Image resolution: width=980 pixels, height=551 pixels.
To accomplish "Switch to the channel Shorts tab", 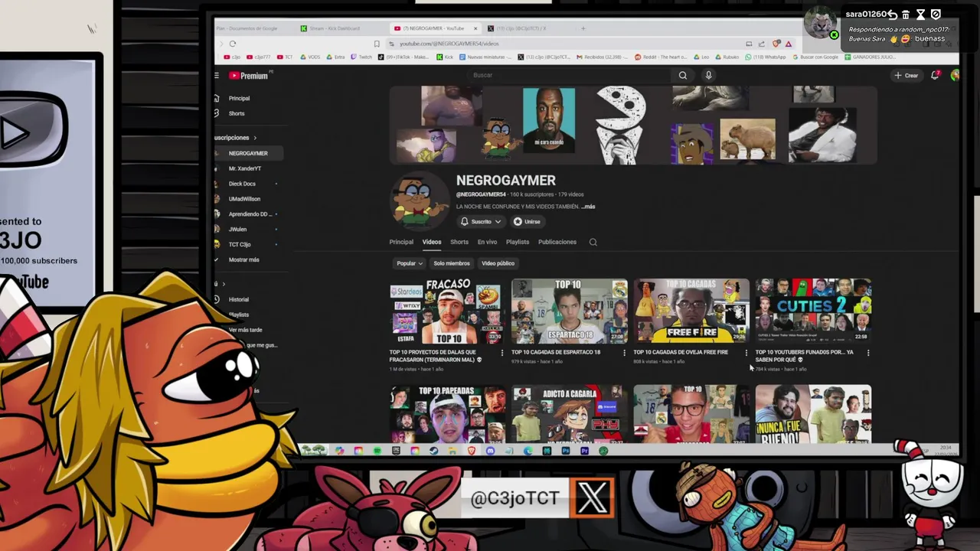I will click(459, 242).
